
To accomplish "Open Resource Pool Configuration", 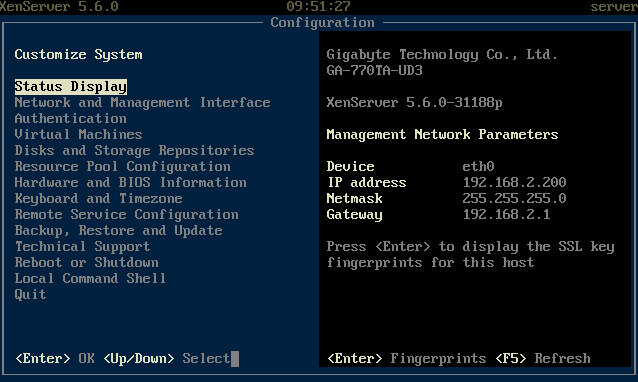I will 122,166.
